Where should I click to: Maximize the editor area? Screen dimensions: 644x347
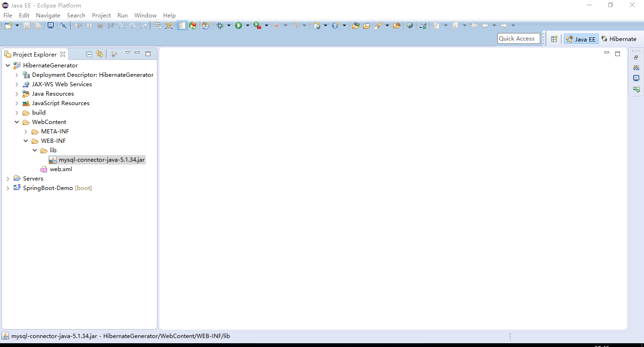pyautogui.click(x=618, y=54)
